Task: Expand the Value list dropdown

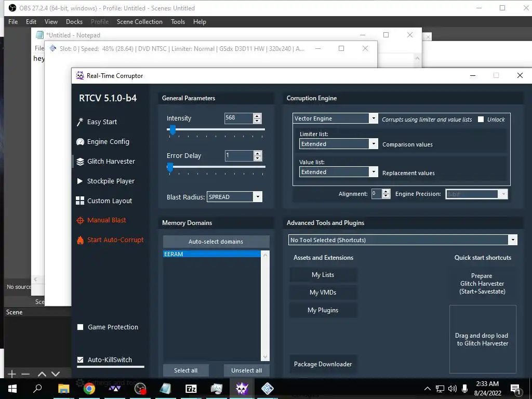Action: (373, 171)
